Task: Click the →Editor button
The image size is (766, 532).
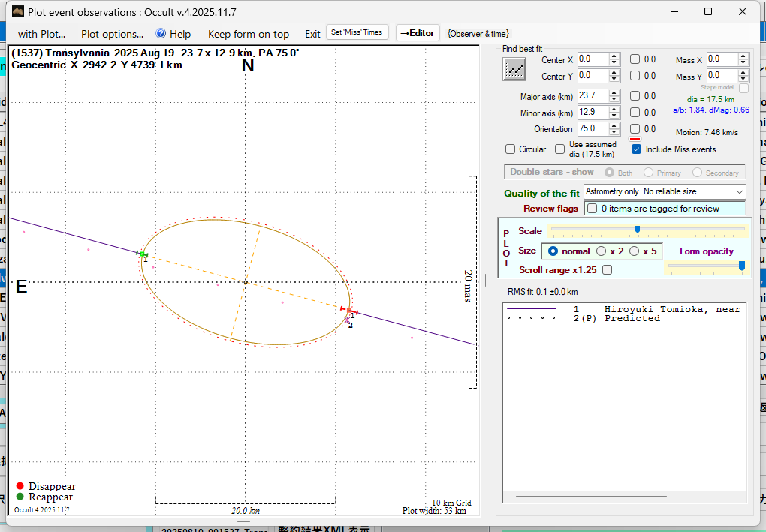Action: tap(417, 33)
